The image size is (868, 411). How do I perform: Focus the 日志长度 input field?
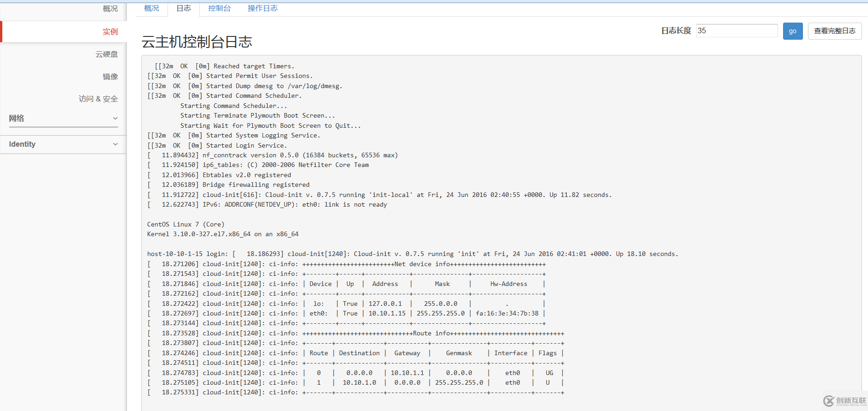(737, 31)
